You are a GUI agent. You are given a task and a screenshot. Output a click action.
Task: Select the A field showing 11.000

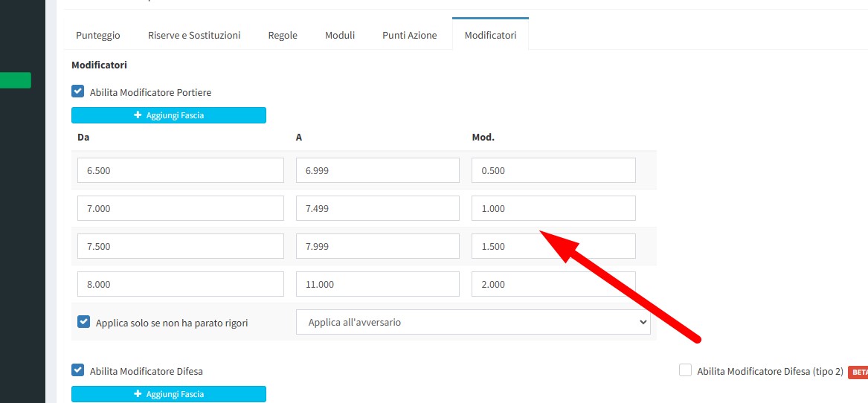click(377, 284)
